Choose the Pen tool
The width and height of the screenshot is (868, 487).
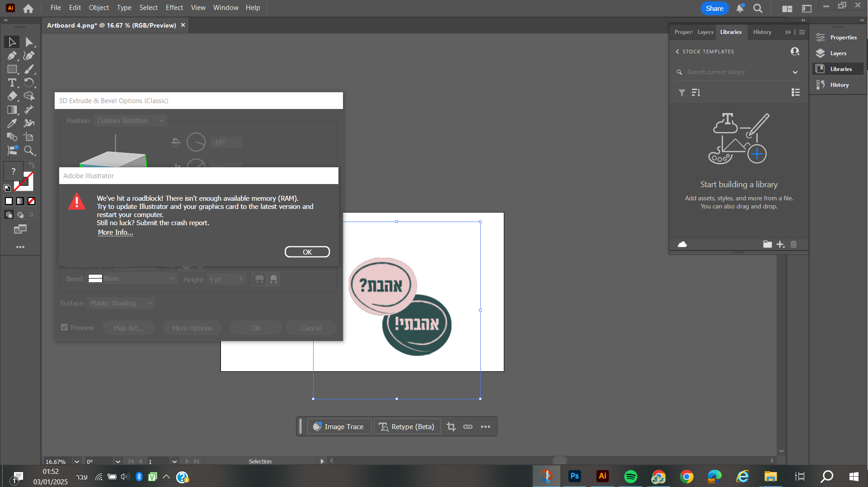(x=12, y=56)
